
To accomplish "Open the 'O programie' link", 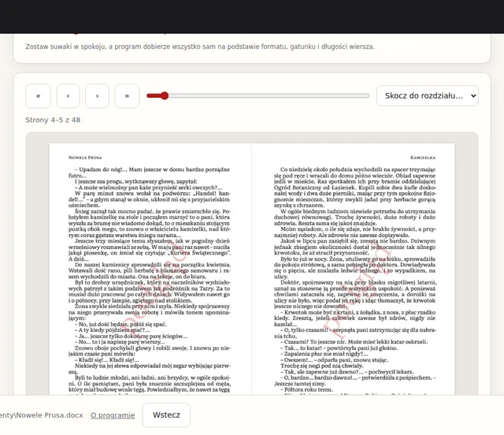I will click(113, 415).
